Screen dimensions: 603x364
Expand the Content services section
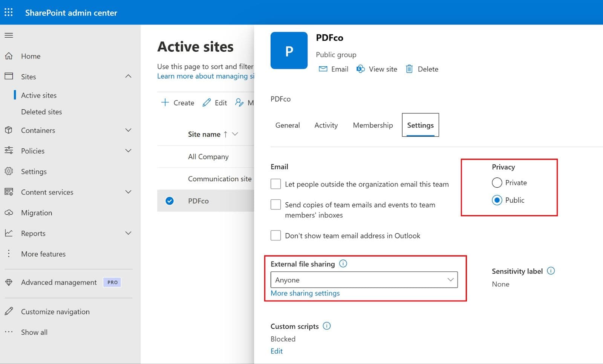coord(129,192)
